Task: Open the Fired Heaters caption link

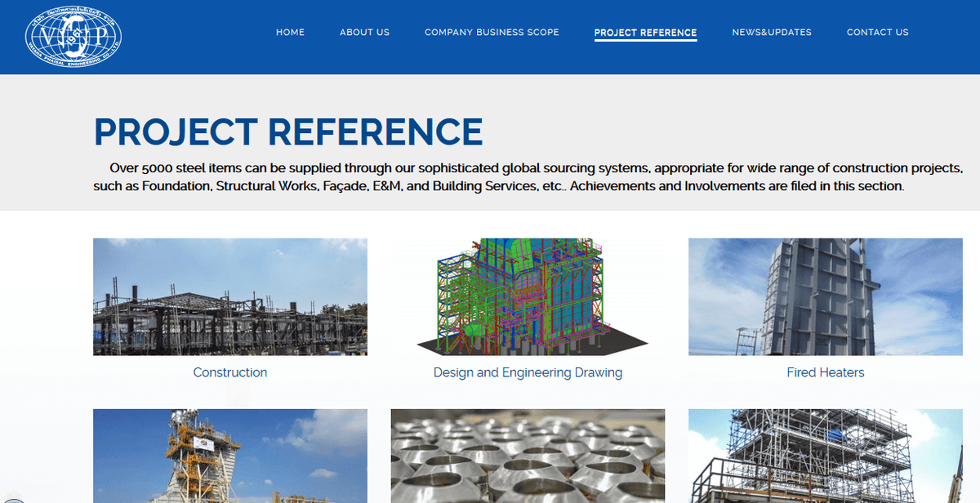Action: [x=825, y=372]
